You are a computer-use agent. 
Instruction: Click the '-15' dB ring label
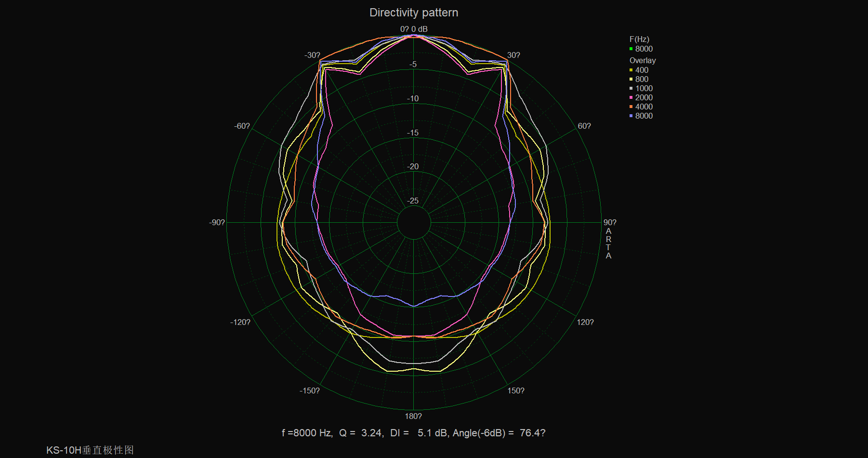tap(413, 133)
